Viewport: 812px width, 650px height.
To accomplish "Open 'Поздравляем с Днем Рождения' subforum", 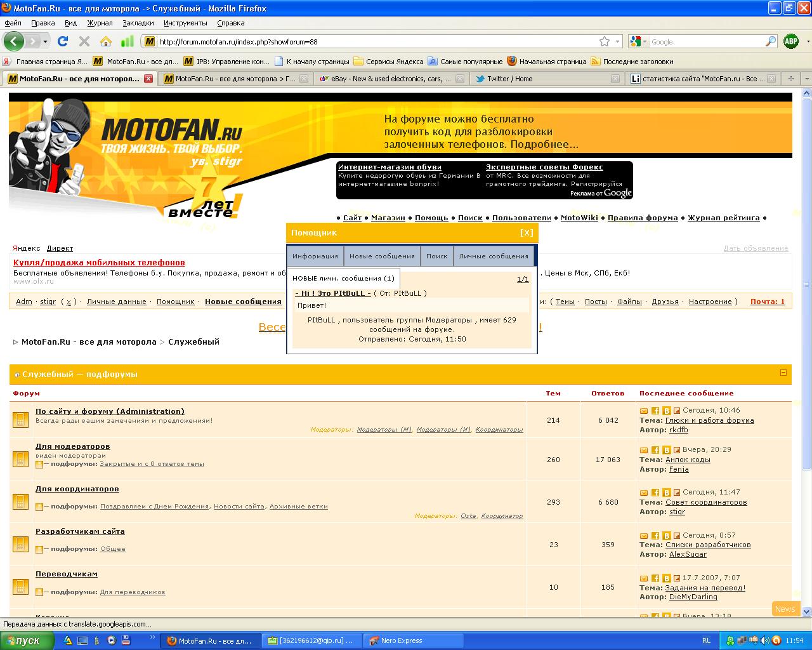I will tap(154, 507).
